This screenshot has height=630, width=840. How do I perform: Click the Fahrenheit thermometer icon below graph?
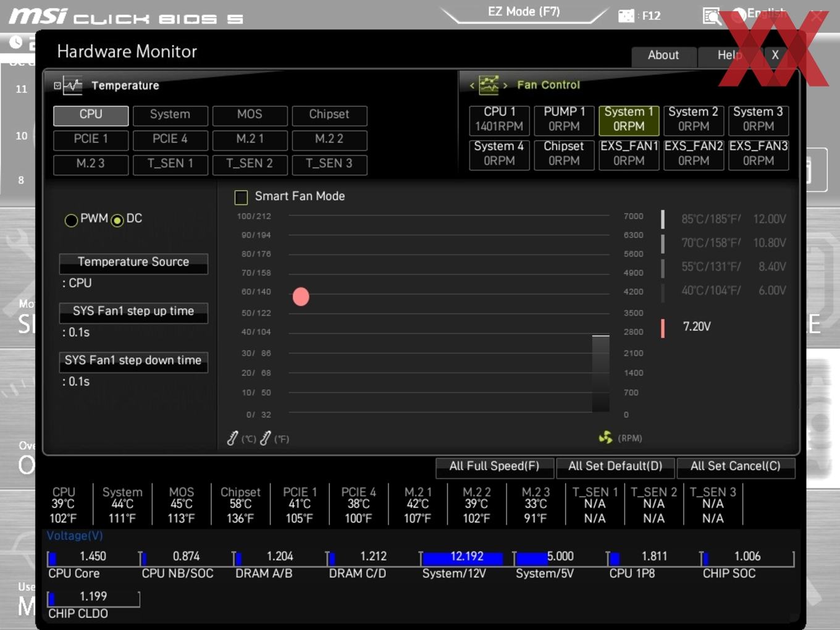tap(266, 438)
